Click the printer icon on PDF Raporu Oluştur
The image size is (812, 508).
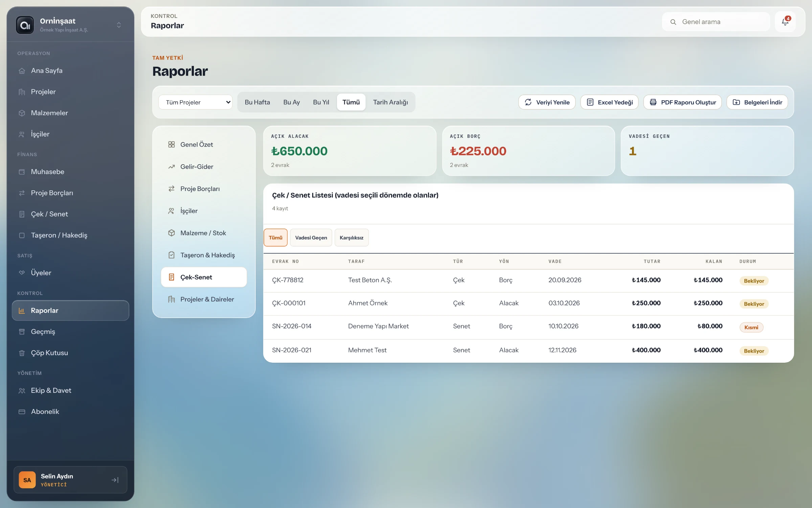[653, 102]
